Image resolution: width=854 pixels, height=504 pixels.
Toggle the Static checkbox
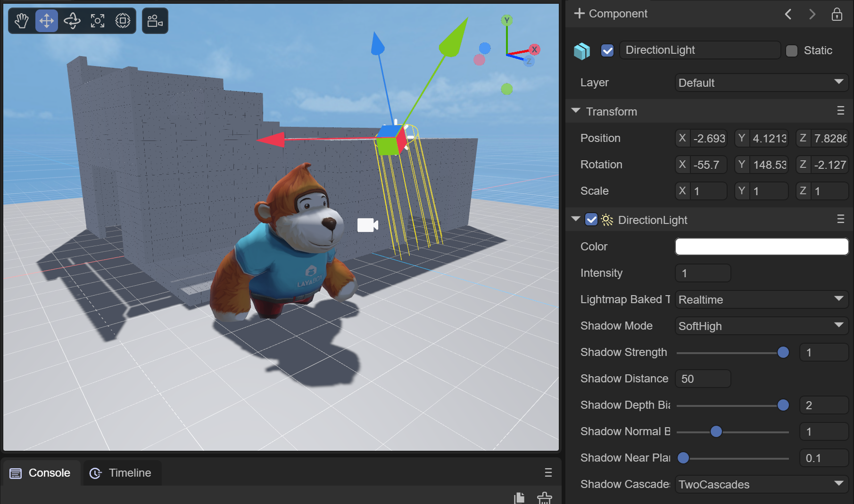click(792, 50)
